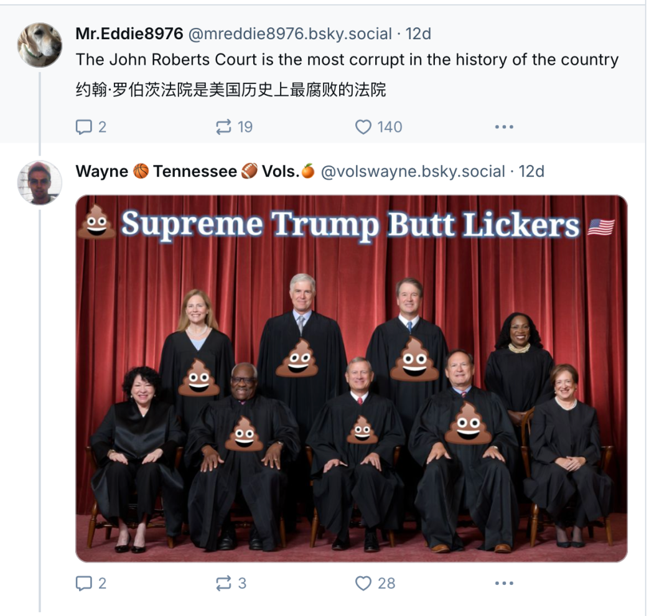Open the post text about John Roberts Court
Image resolution: width=672 pixels, height=616 pixels.
347,60
